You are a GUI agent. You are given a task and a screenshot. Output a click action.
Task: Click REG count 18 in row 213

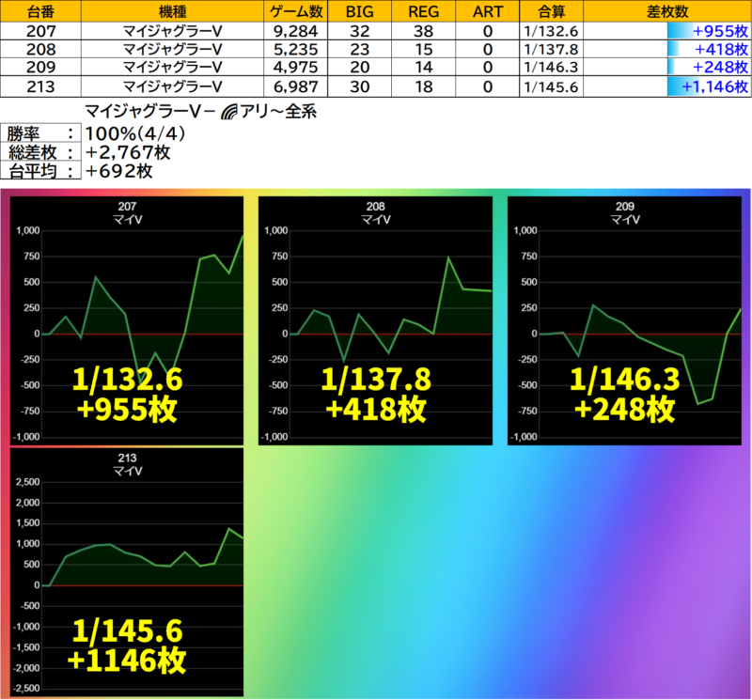[424, 86]
